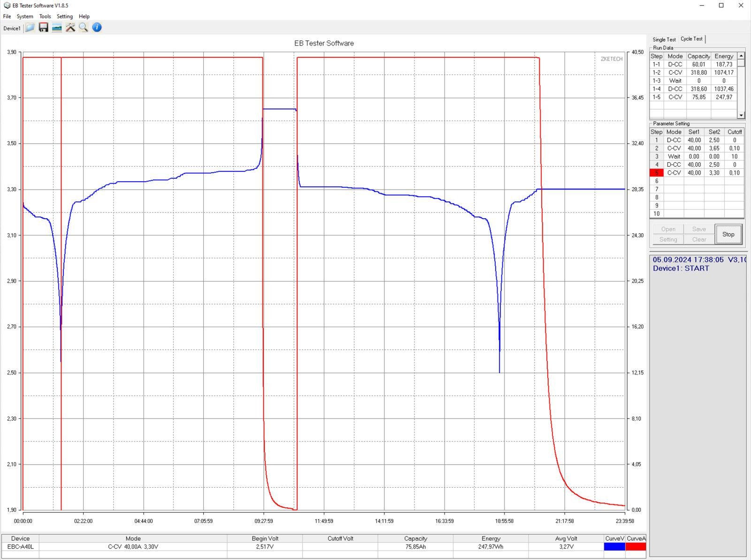751x560 pixels.
Task: Open the Help menu
Action: tap(84, 16)
